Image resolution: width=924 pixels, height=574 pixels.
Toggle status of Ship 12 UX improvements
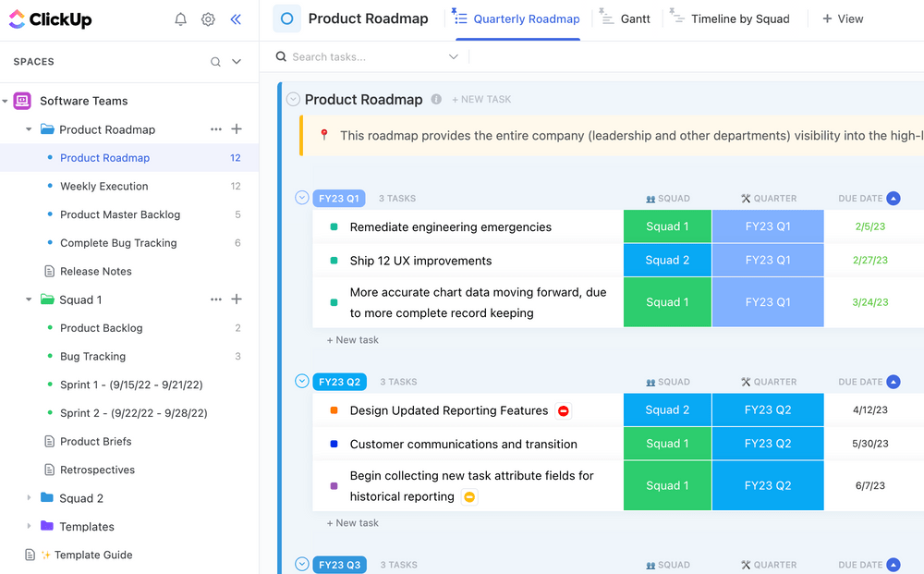point(334,261)
